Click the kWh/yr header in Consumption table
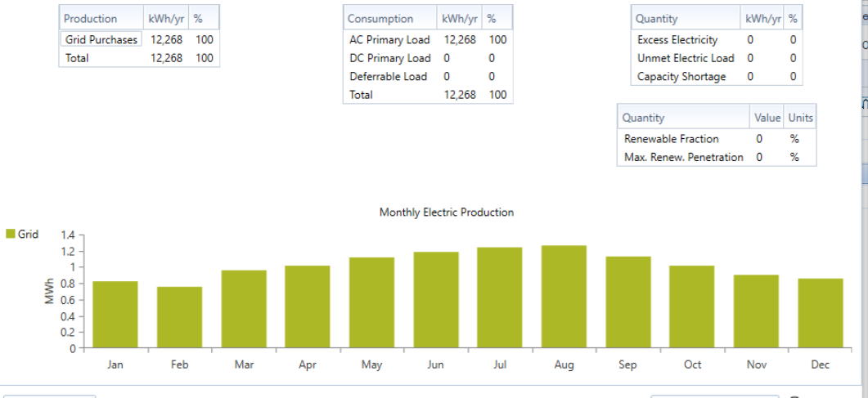Screen dimensions: 868x398 coord(460,18)
